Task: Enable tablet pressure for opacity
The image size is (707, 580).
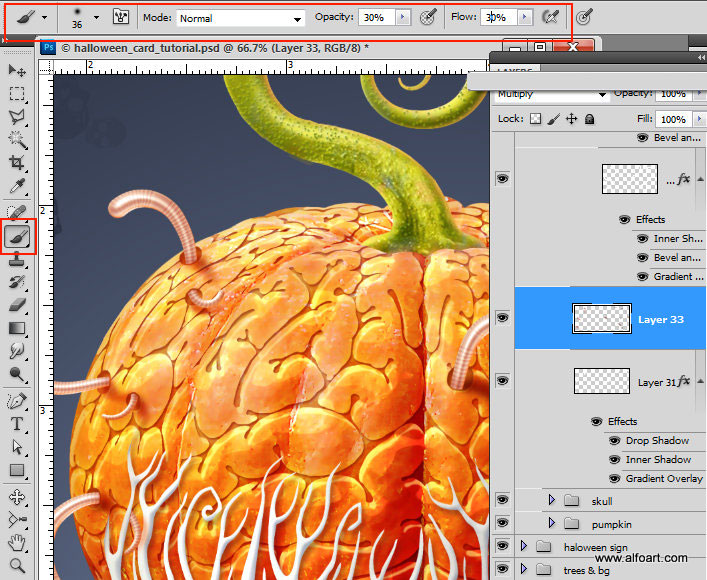Action: [x=427, y=17]
